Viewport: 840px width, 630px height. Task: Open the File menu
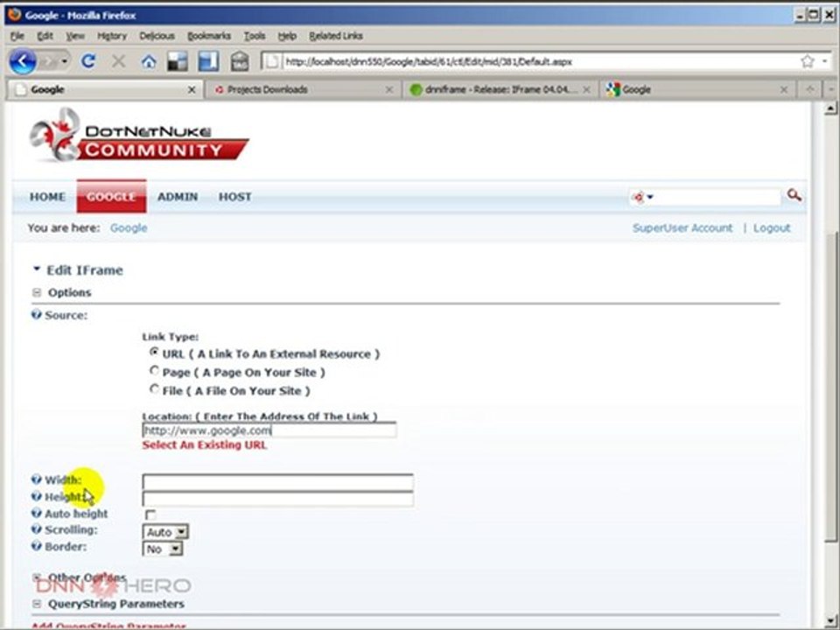point(17,36)
